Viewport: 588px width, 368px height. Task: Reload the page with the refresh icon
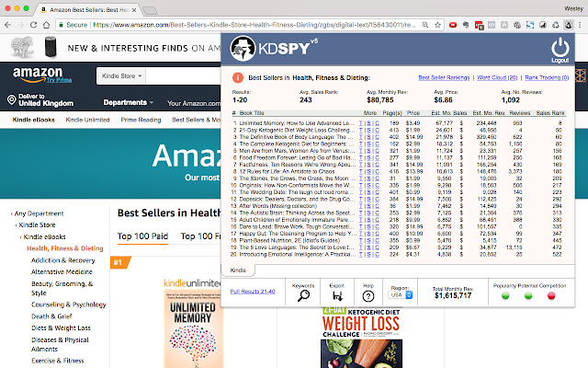[x=33, y=25]
